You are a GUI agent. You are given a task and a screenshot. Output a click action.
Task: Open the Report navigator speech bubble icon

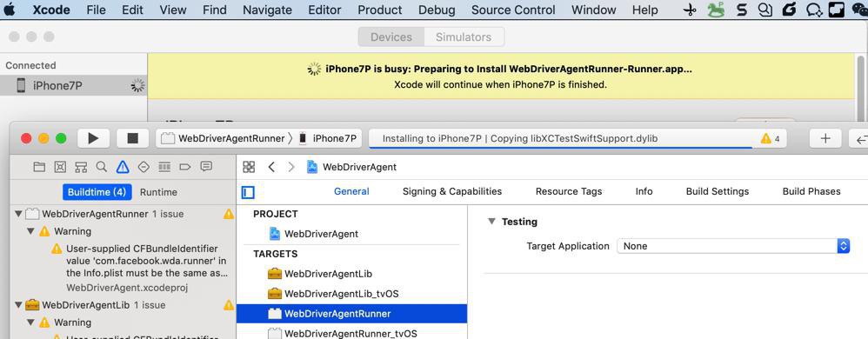click(206, 167)
